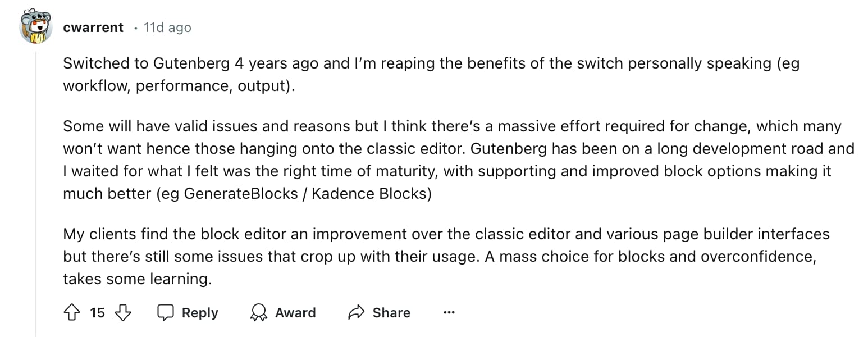The height and width of the screenshot is (337, 868).
Task: Click the speech bubble Reply icon
Action: pyautogui.click(x=166, y=312)
